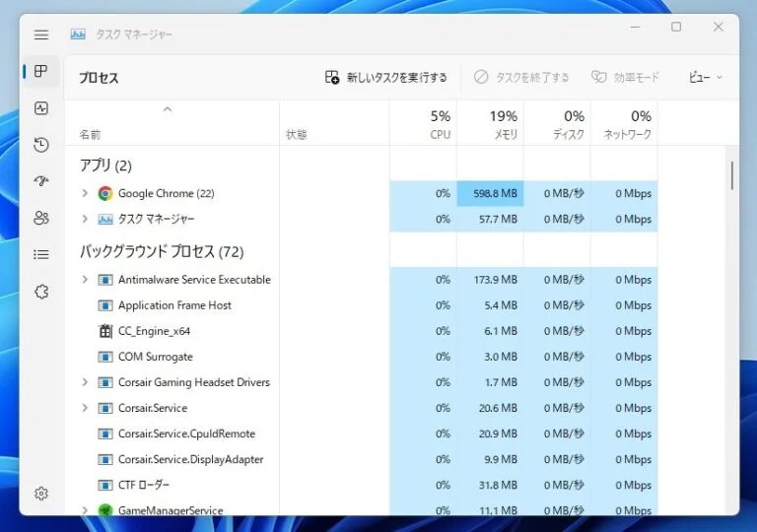Click the 57.7 MB memory value

498,219
